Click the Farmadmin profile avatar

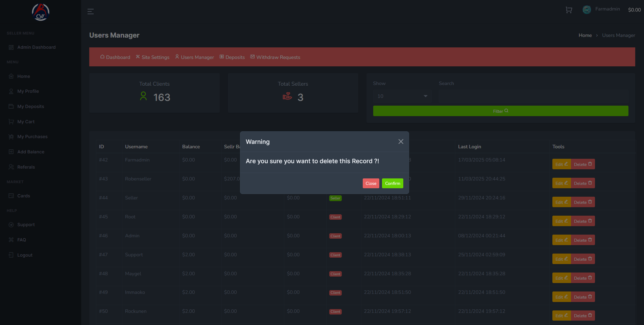[x=587, y=9]
